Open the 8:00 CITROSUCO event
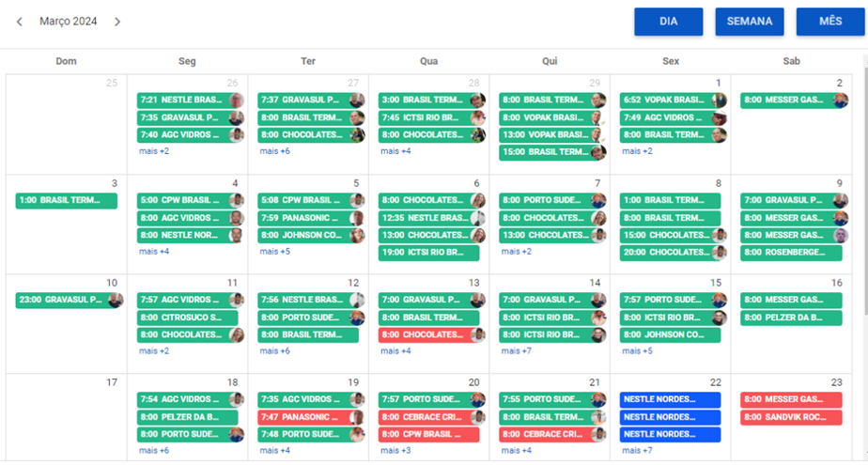Image resolution: width=868 pixels, height=465 pixels. pyautogui.click(x=187, y=318)
